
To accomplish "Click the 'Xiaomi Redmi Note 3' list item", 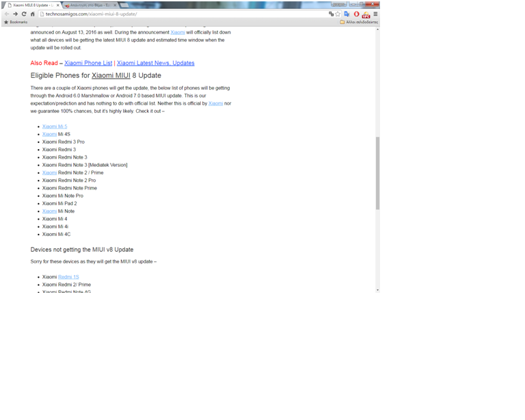I will (65, 157).
